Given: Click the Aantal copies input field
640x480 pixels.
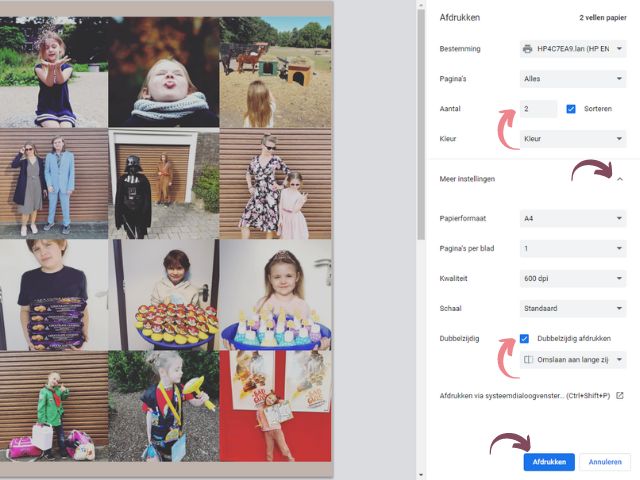Looking at the screenshot, I should pyautogui.click(x=538, y=109).
